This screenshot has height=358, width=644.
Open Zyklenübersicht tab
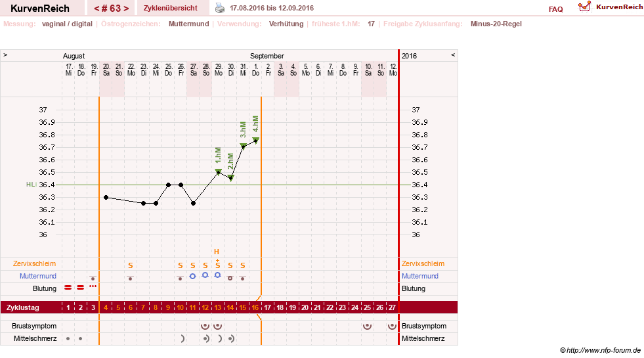171,8
